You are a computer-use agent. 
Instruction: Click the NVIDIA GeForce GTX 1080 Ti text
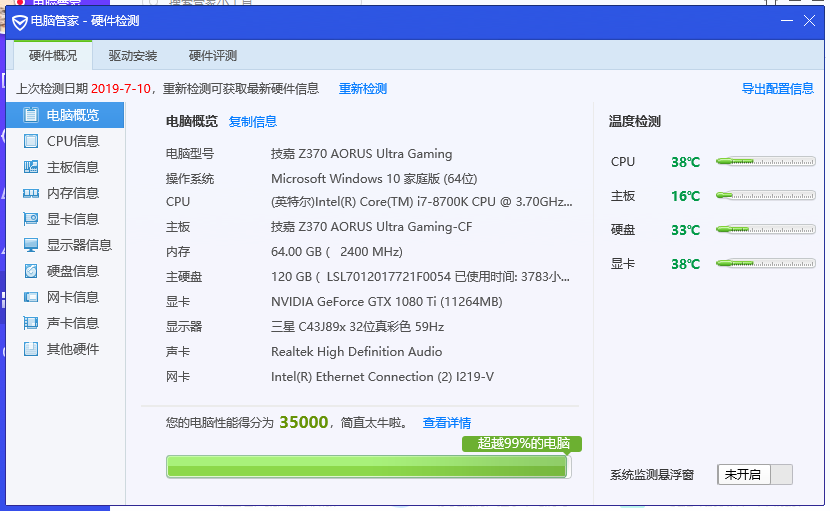[386, 302]
